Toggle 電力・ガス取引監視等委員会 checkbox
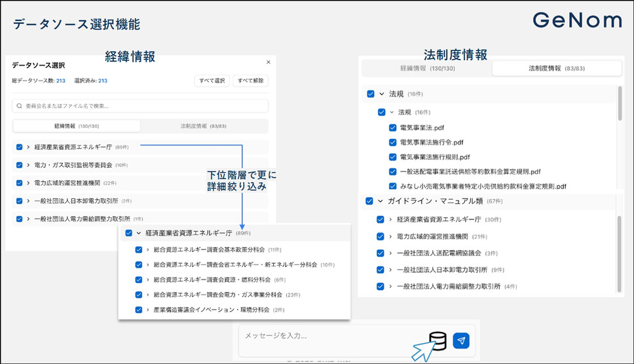The width and height of the screenshot is (634, 364). coord(20,165)
